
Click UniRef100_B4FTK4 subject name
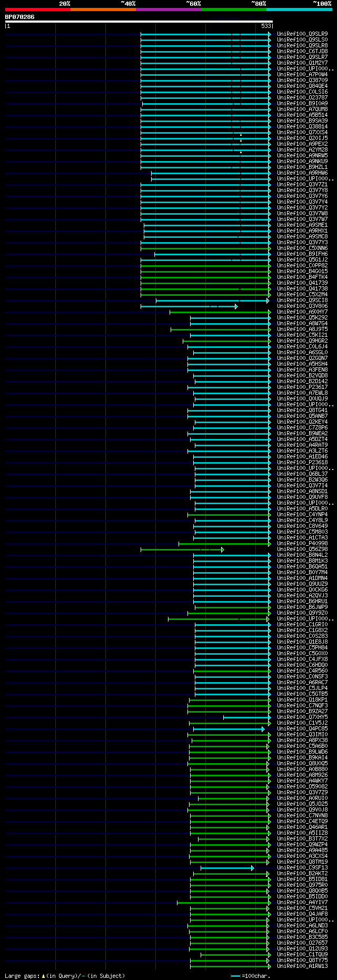[x=302, y=277]
